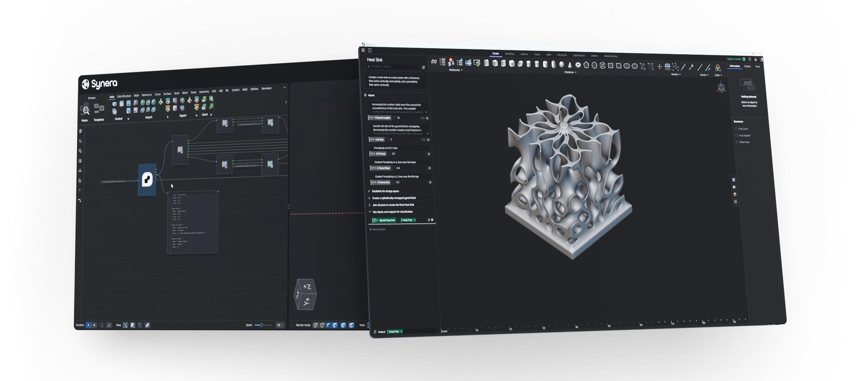Click the refresh icon beside Add Block field

coord(423,67)
